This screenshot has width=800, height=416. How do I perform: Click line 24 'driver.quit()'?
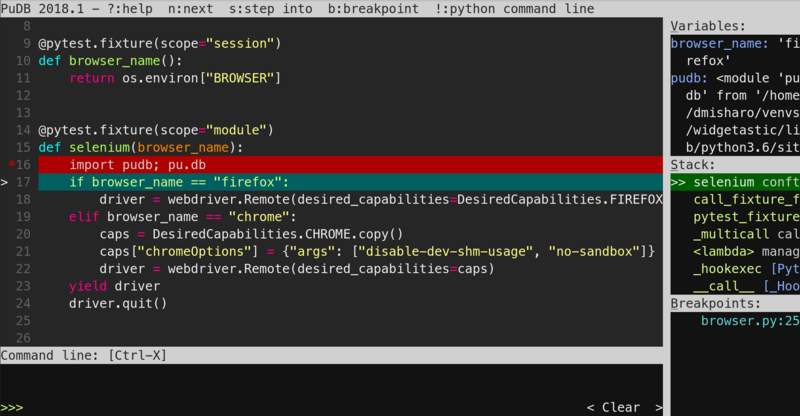click(118, 304)
